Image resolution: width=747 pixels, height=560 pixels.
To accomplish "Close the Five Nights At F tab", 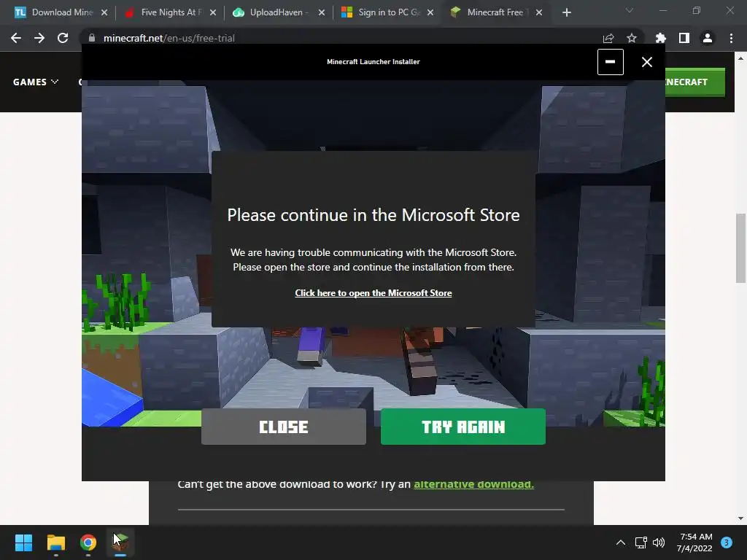I will click(213, 12).
